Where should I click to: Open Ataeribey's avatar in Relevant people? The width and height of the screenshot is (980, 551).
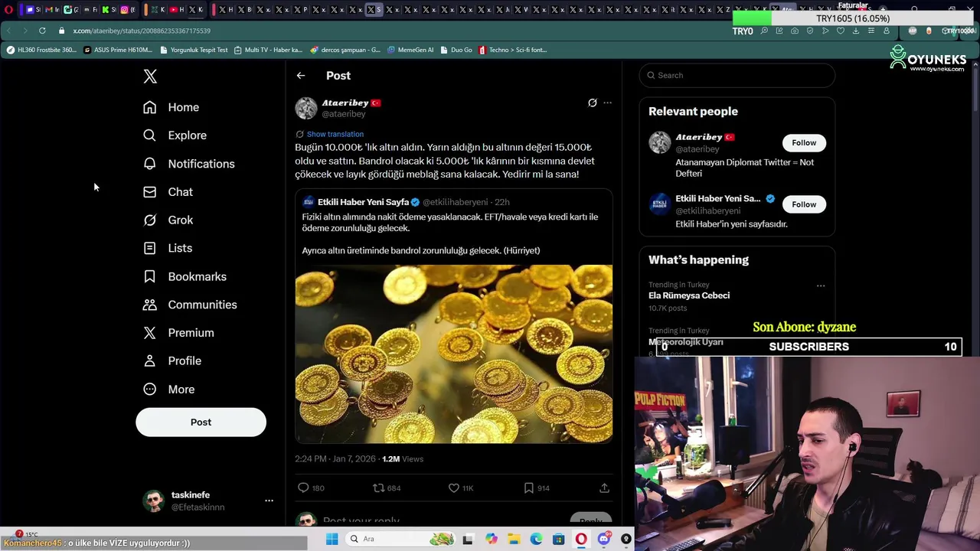tap(659, 142)
